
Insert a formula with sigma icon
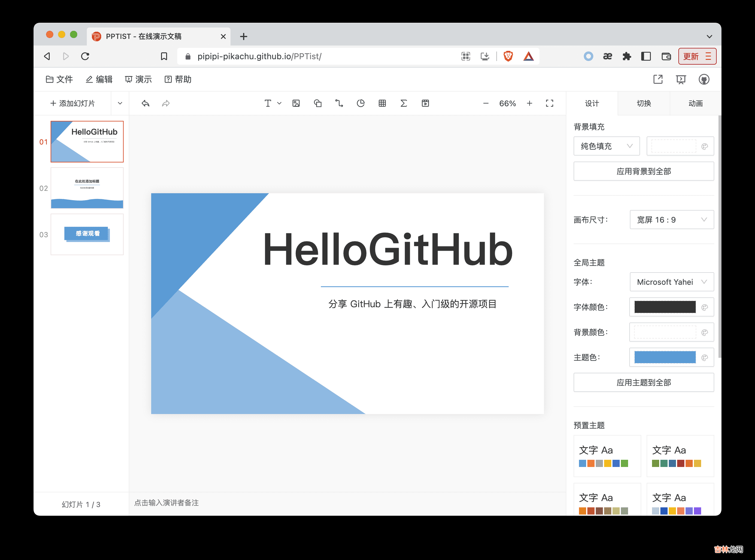pyautogui.click(x=404, y=104)
